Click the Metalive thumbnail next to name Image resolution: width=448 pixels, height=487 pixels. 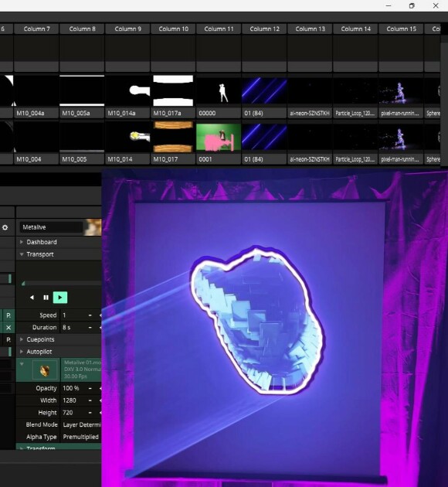click(93, 227)
